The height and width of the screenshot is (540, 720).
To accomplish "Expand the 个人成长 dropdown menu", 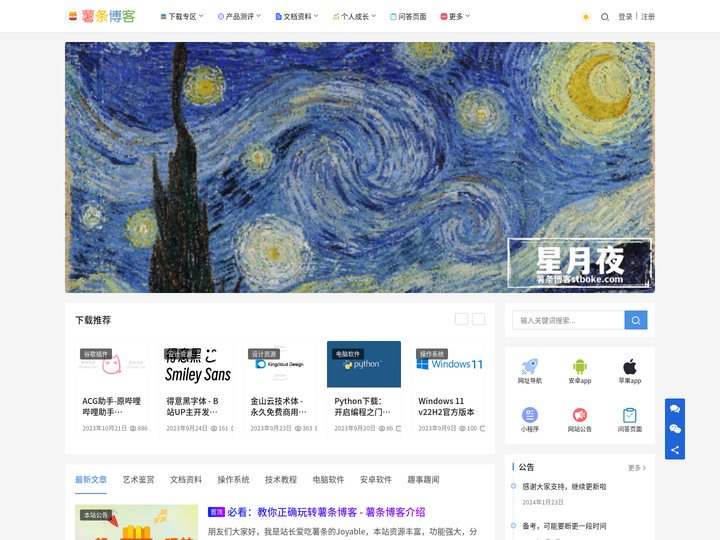I will point(354,17).
